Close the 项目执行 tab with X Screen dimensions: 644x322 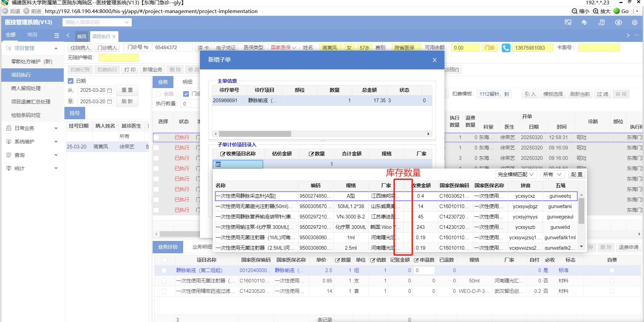coord(114,37)
